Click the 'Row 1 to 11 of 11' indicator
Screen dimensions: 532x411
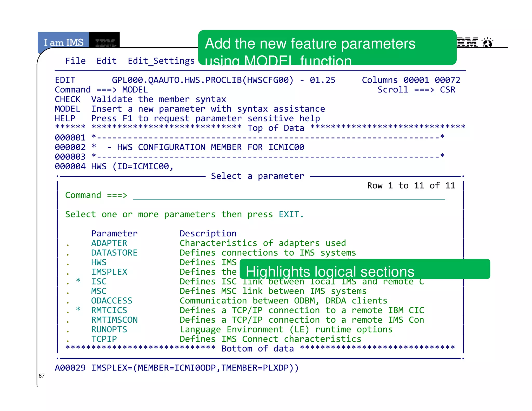tap(411, 185)
